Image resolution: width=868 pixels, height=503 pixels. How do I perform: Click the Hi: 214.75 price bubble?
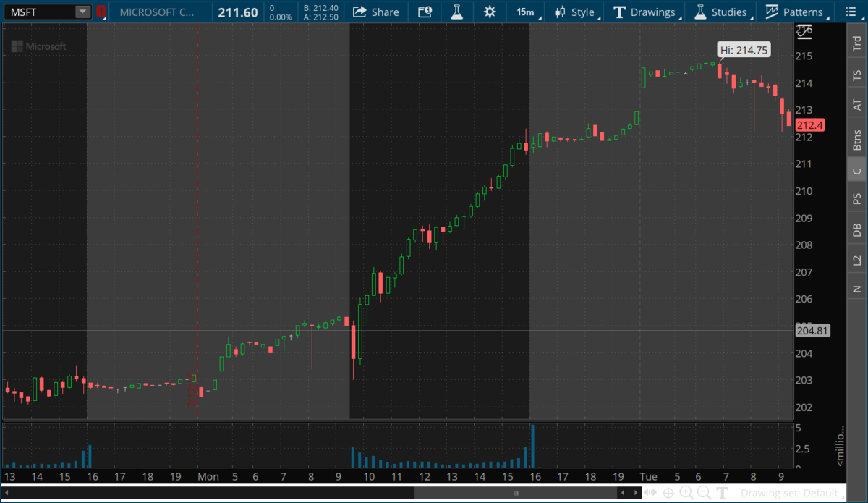click(744, 50)
